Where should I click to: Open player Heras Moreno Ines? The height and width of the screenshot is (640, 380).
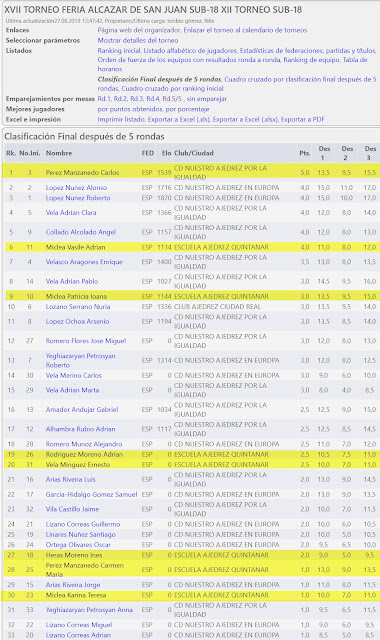tap(74, 556)
